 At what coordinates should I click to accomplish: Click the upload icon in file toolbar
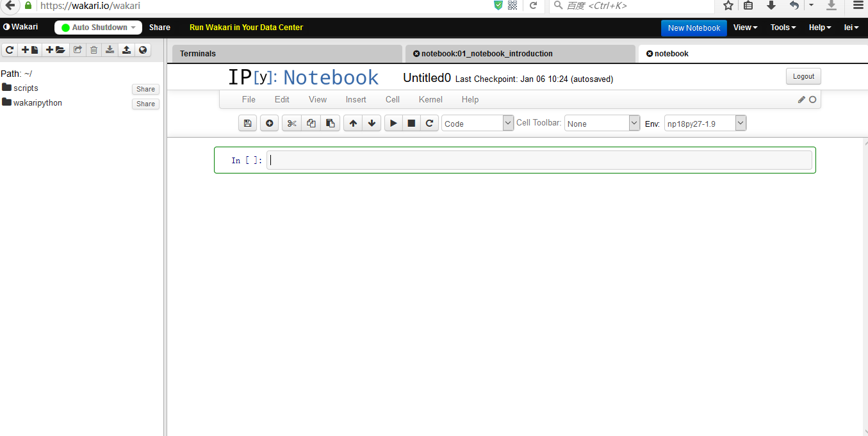pos(126,50)
